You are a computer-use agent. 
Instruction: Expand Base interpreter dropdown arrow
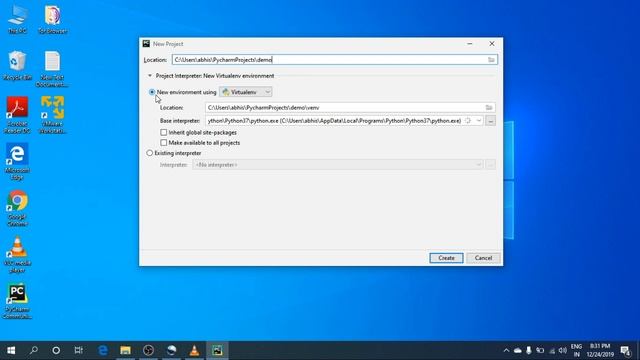point(478,121)
